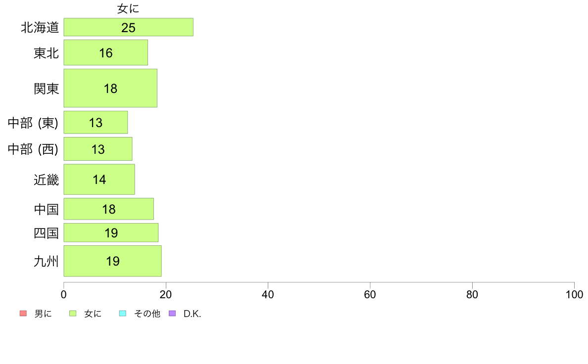Image resolution: width=588 pixels, height=364 pixels.
Task: Click the 九州 row label
Action: 46,261
